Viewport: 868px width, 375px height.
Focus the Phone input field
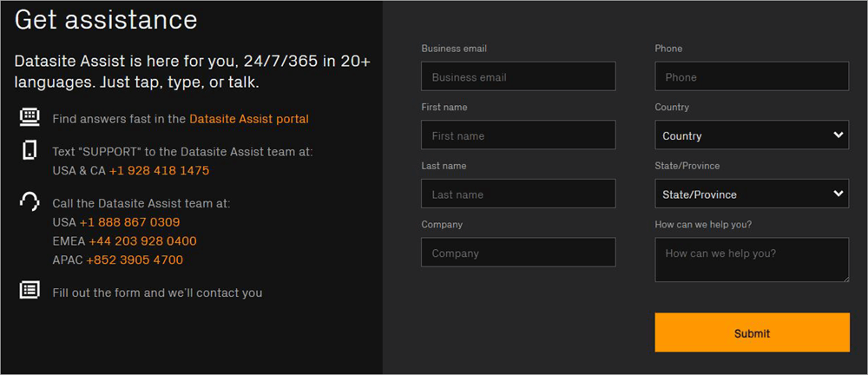tap(751, 76)
